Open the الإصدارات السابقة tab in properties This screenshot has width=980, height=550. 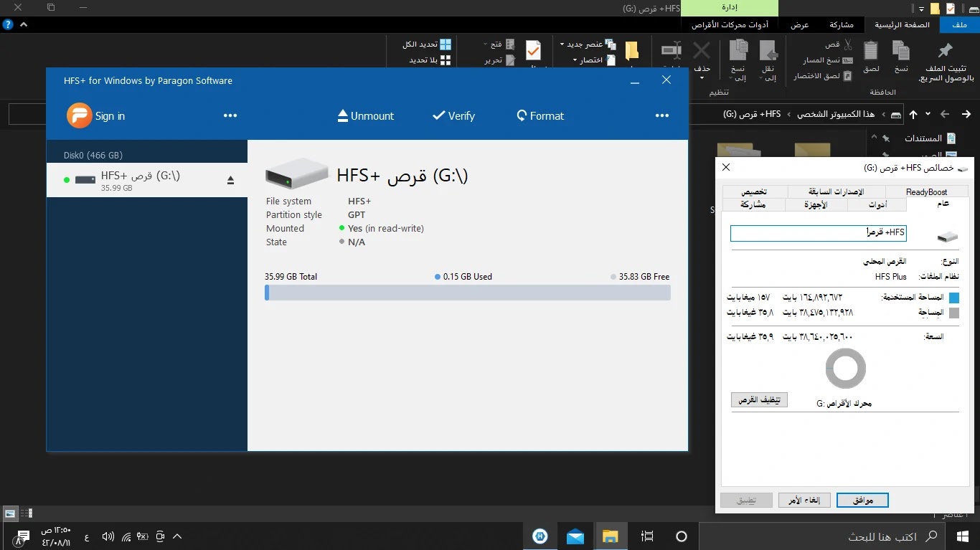coord(837,191)
